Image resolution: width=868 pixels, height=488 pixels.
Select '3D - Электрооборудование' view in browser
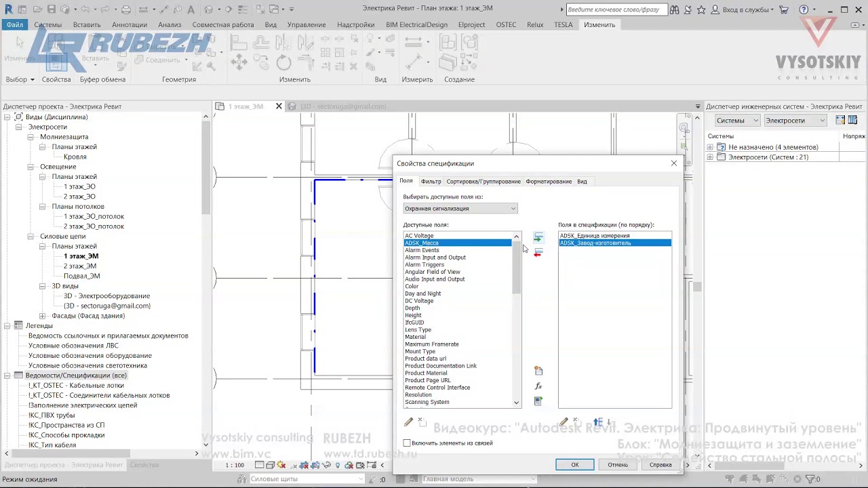pos(106,296)
